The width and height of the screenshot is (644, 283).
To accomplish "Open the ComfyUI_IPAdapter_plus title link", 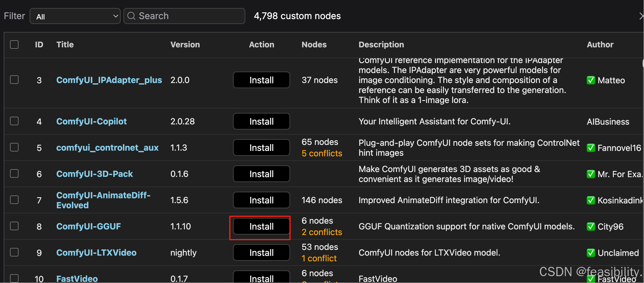I will [109, 80].
